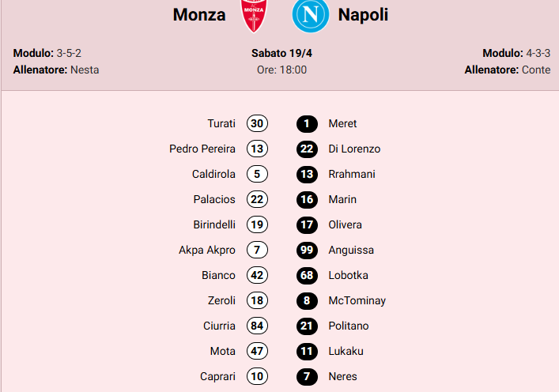Click the kickoff time Ore 18:00
Image resolution: width=559 pixels, height=392 pixels.
[281, 70]
